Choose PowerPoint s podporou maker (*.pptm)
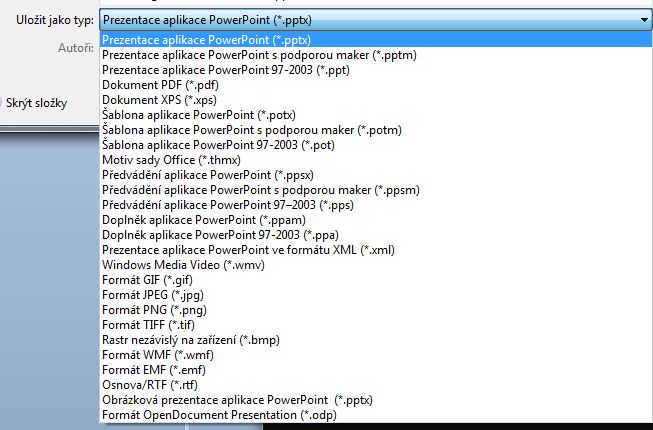 click(x=376, y=55)
